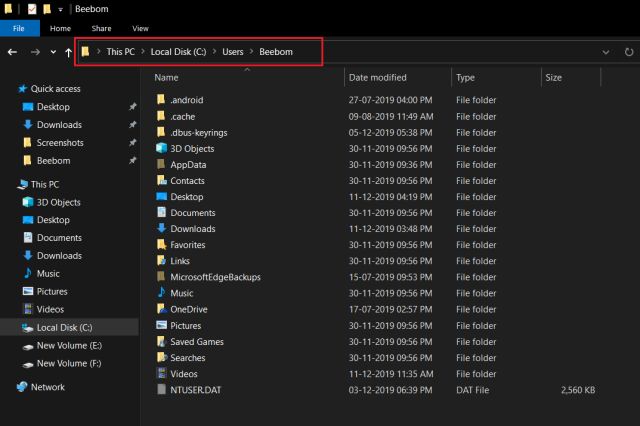640x426 pixels.
Task: Click the Forward navigation arrow
Action: pyautogui.click(x=36, y=52)
